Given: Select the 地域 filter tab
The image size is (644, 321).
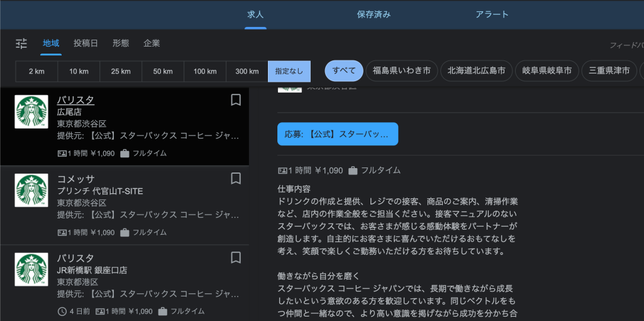Looking at the screenshot, I should click(x=51, y=43).
